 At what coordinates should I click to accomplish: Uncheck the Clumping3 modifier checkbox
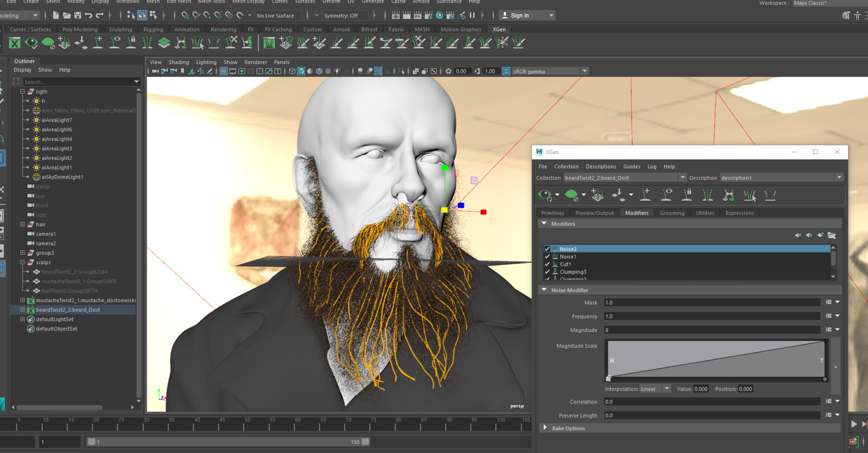pos(547,271)
